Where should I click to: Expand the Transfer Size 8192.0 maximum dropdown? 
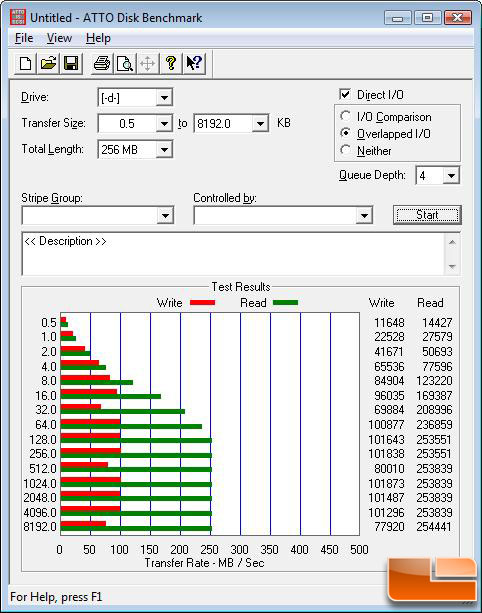tap(260, 124)
